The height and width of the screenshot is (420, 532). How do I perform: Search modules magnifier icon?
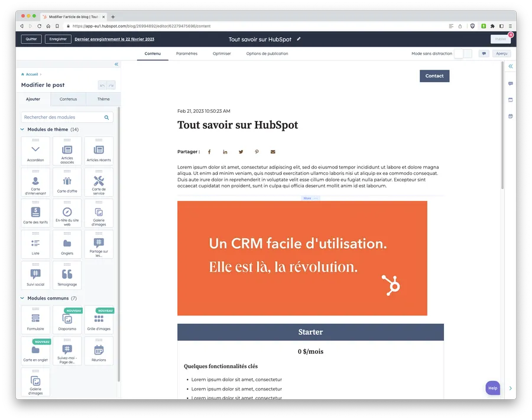coord(106,118)
